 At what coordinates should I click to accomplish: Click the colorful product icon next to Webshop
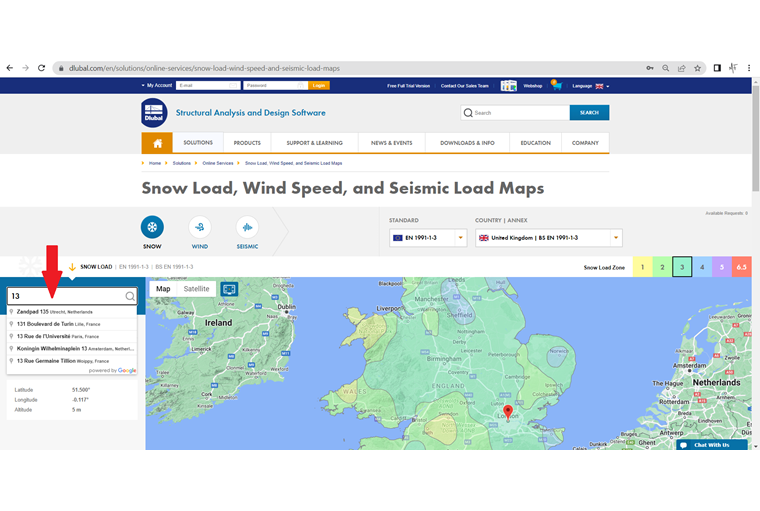click(x=508, y=86)
